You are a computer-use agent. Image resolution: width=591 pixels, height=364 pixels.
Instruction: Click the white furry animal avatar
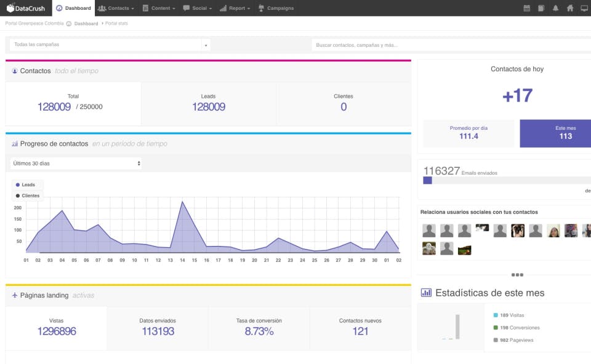[x=429, y=248]
